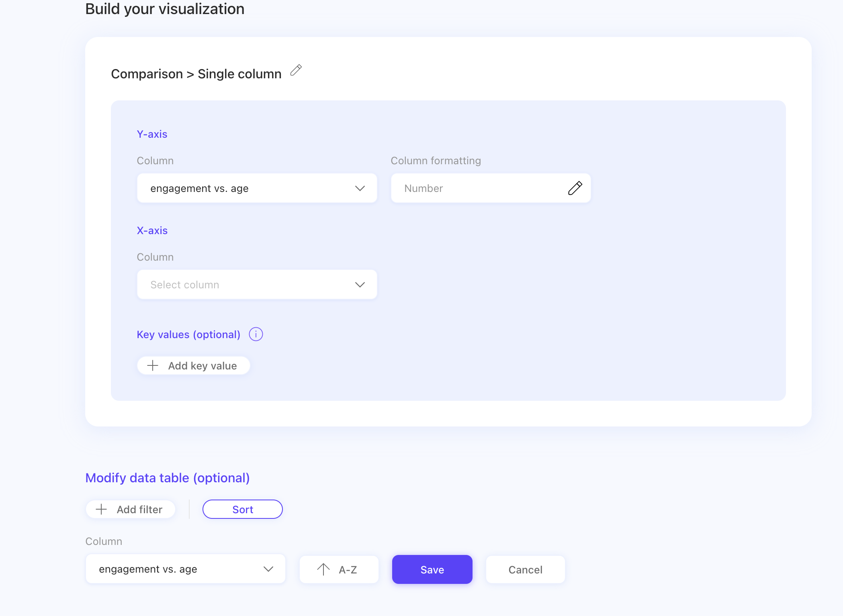This screenshot has width=843, height=616.
Task: Open sort Column engagement vs. age dropdown
Action: 177,569
